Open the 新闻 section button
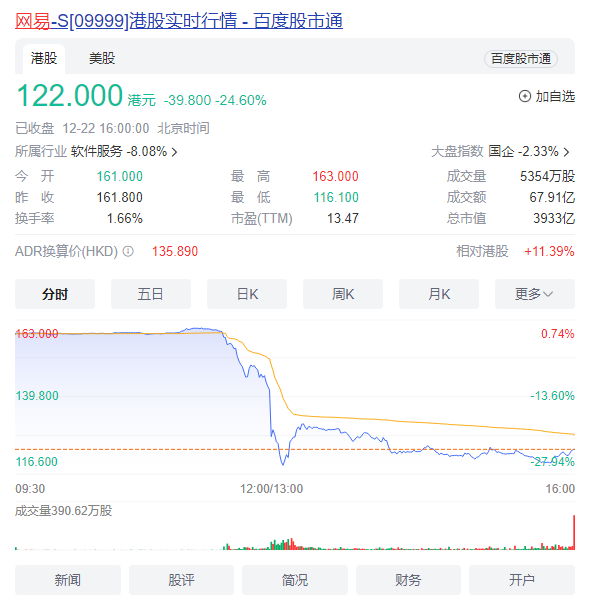 click(x=68, y=580)
